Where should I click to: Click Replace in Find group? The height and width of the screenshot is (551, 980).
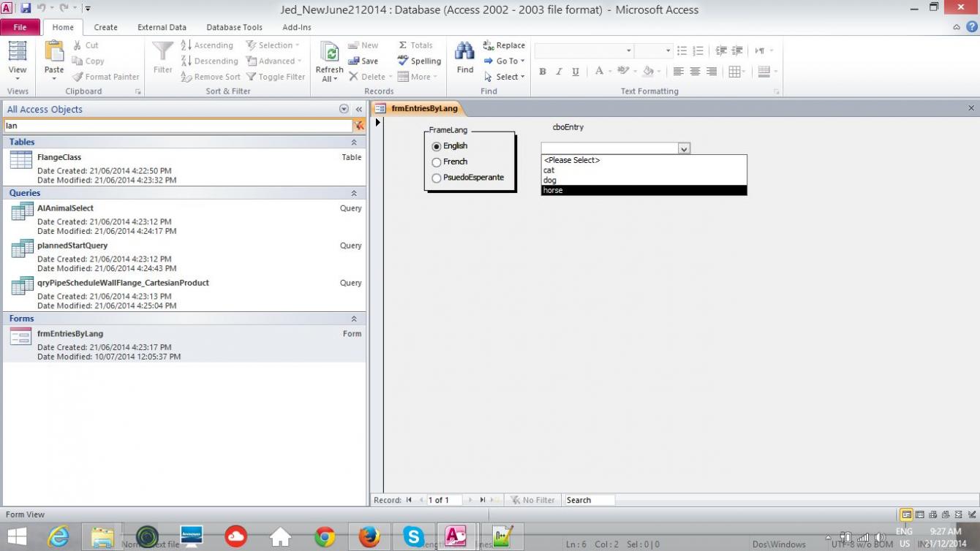coord(504,45)
